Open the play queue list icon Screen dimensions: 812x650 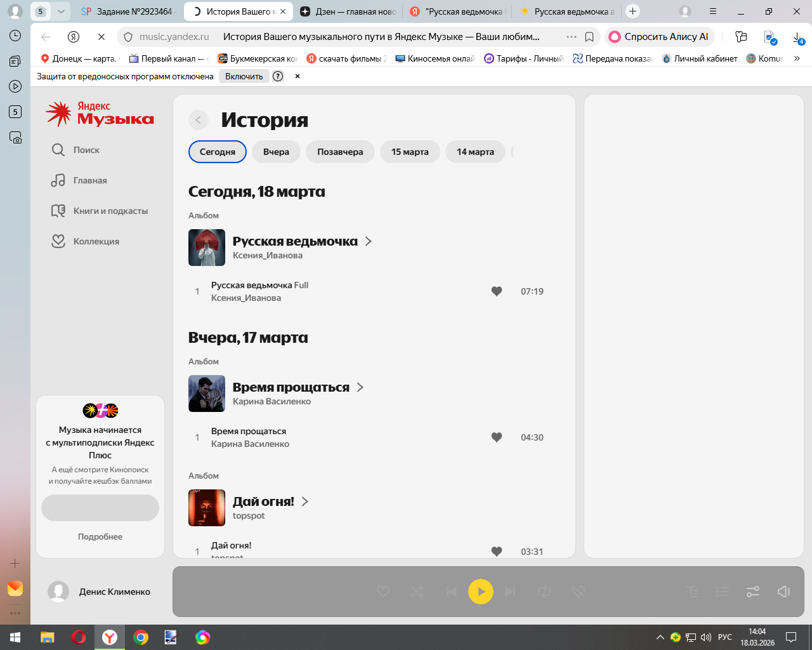point(723,592)
